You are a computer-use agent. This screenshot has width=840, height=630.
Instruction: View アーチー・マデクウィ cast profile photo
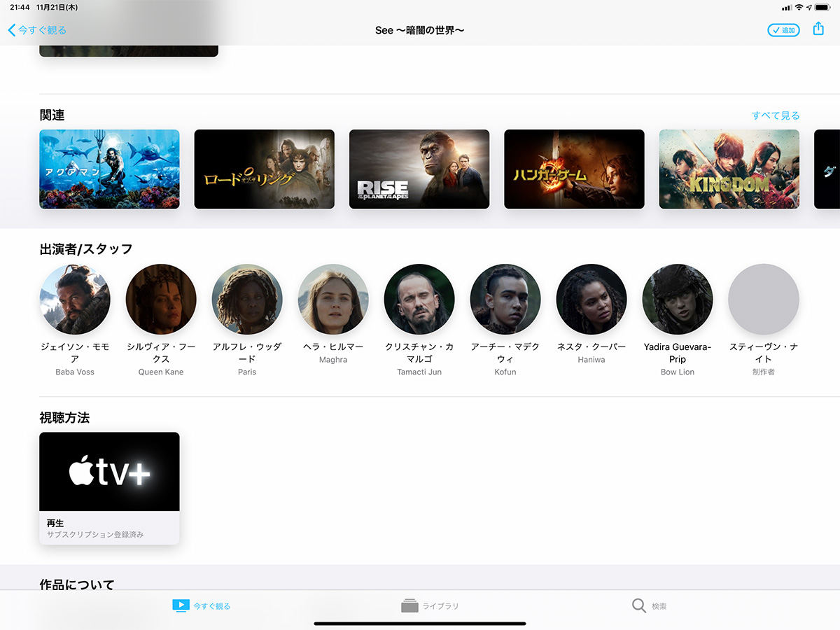[505, 299]
